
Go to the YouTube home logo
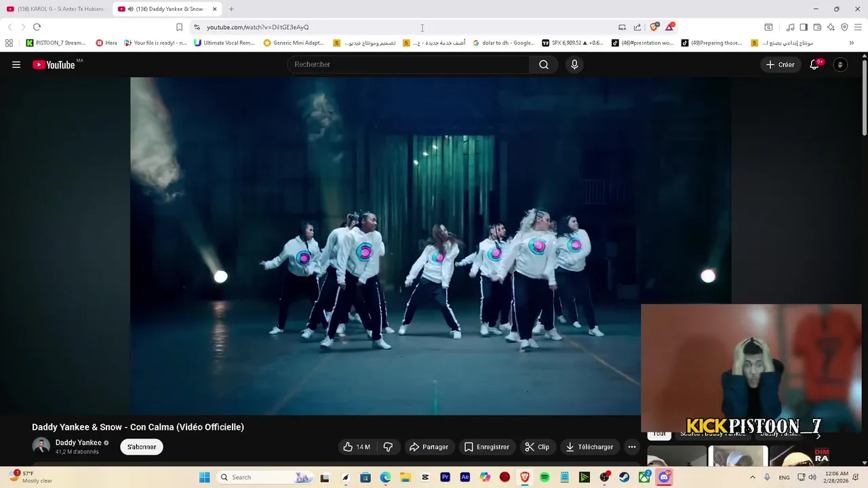pos(54,64)
